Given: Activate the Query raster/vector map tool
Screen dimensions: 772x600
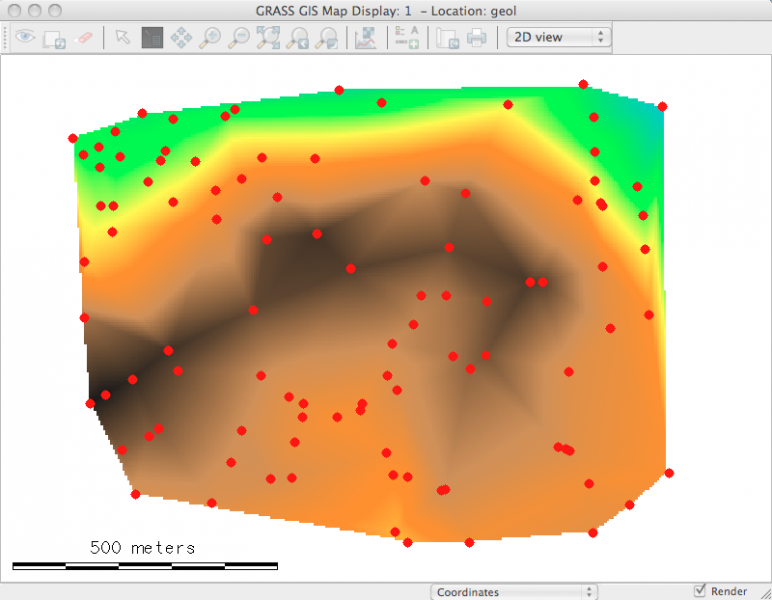Looking at the screenshot, I should pos(152,38).
